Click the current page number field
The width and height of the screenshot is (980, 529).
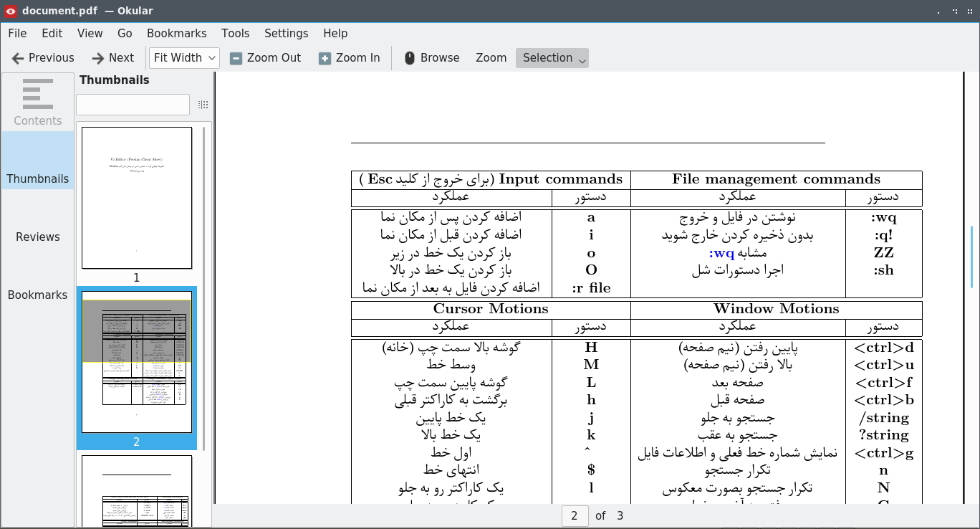575,515
